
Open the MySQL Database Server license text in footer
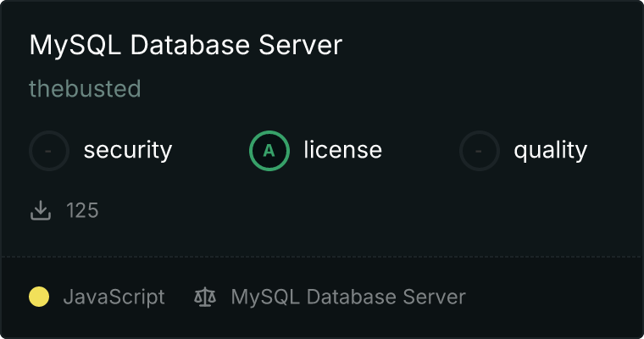tap(347, 297)
